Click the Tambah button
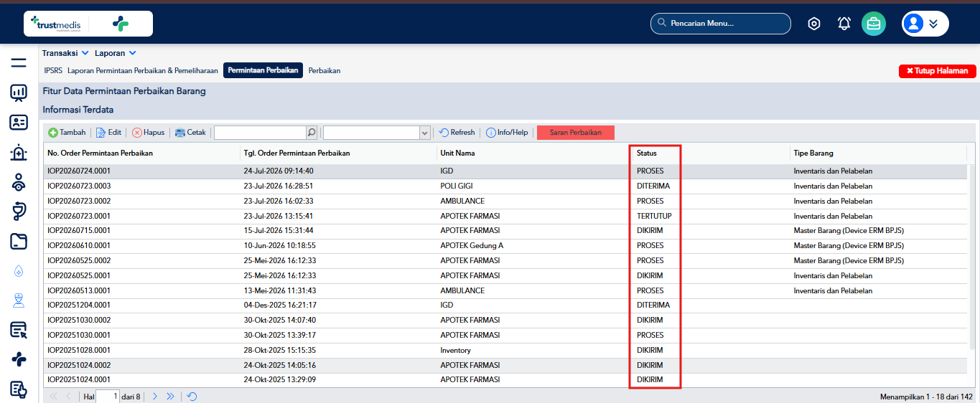Screen dimensions: 980x403 67,133
